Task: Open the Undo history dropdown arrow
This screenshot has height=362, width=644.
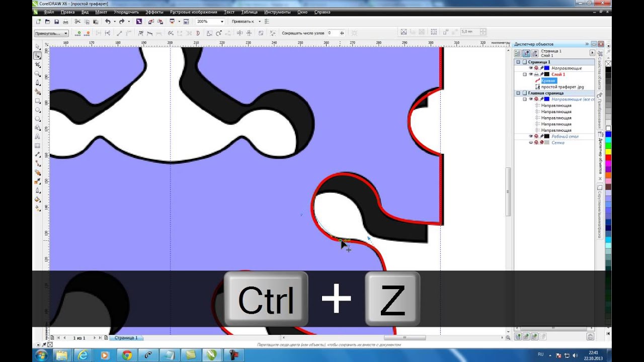Action: (x=114, y=22)
